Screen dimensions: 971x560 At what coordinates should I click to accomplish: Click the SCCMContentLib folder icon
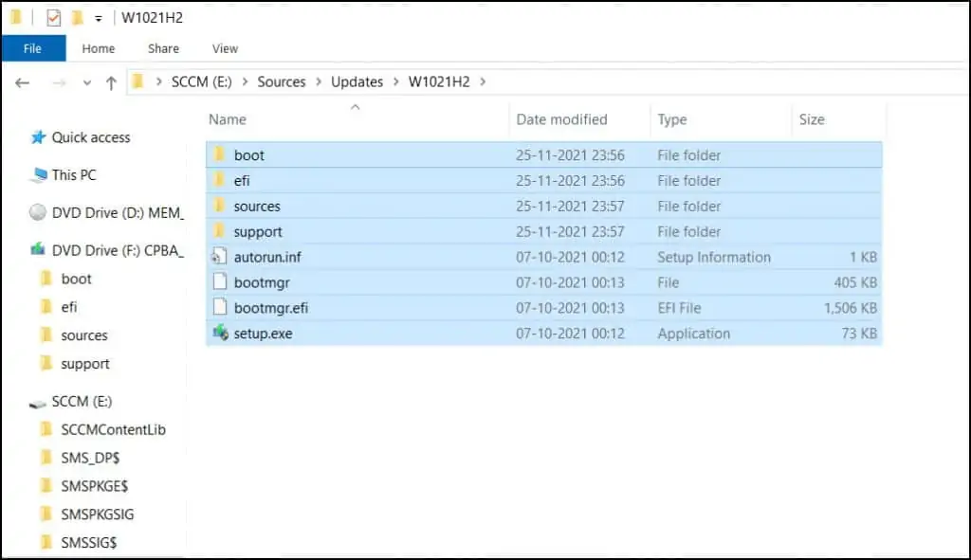46,429
